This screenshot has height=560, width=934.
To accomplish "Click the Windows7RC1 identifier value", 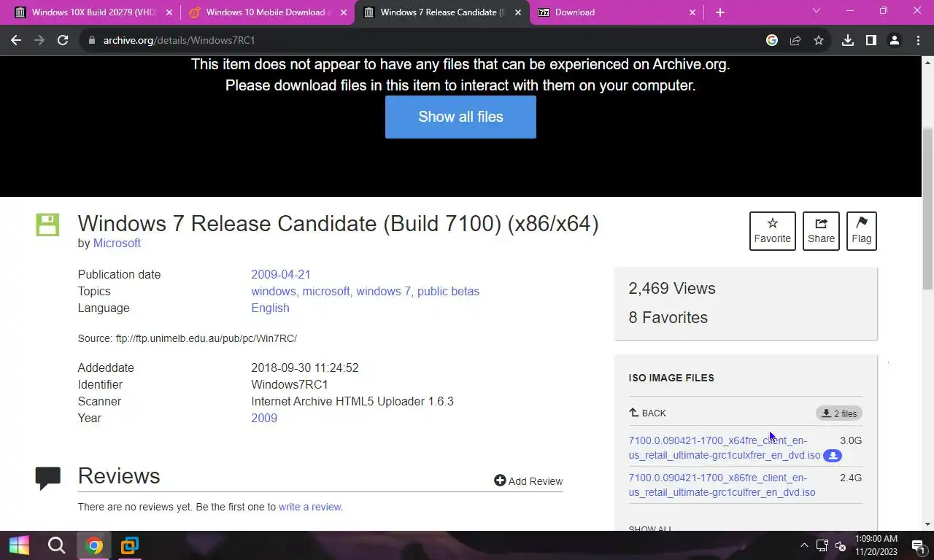I will pos(290,385).
